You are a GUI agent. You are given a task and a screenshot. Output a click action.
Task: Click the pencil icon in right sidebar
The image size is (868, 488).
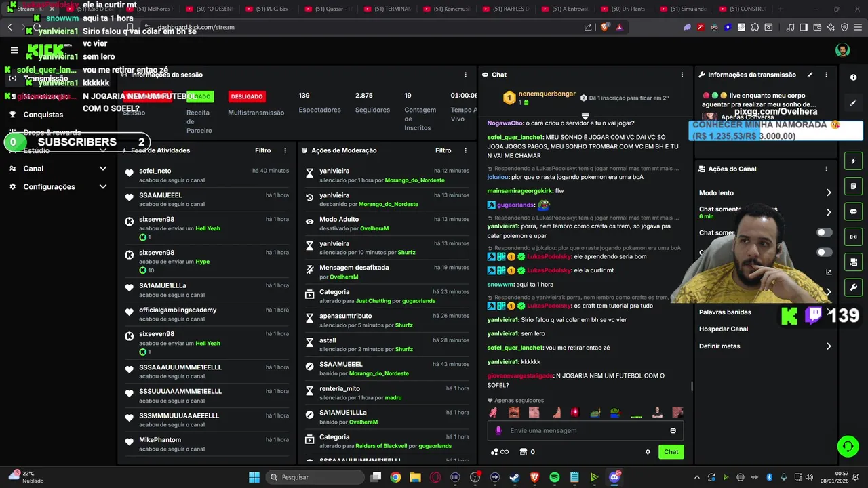tap(853, 102)
